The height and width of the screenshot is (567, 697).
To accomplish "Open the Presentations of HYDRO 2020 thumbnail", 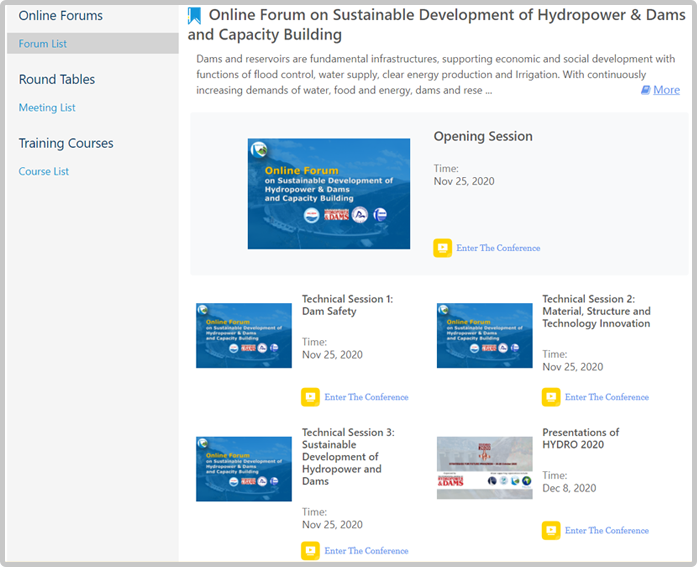I will 485,468.
